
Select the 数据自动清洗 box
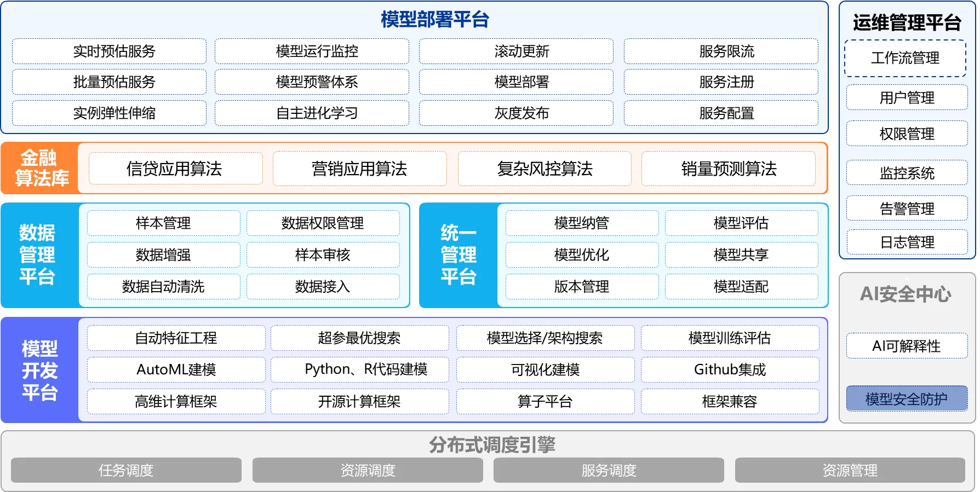pos(163,287)
